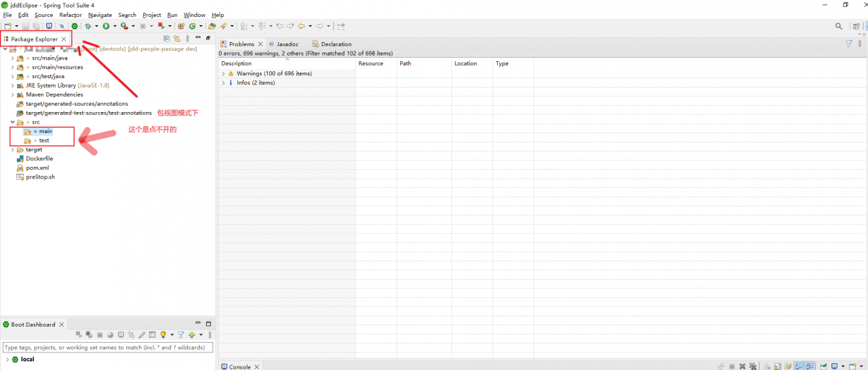Collapse the src folder in Package Explorer
The image size is (868, 370).
[x=12, y=122]
